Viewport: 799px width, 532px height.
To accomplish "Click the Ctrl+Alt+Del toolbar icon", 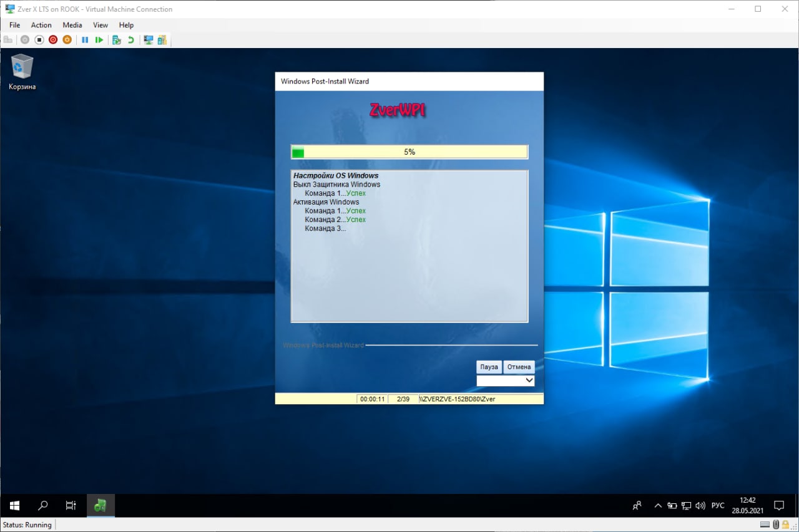I will pos(8,40).
